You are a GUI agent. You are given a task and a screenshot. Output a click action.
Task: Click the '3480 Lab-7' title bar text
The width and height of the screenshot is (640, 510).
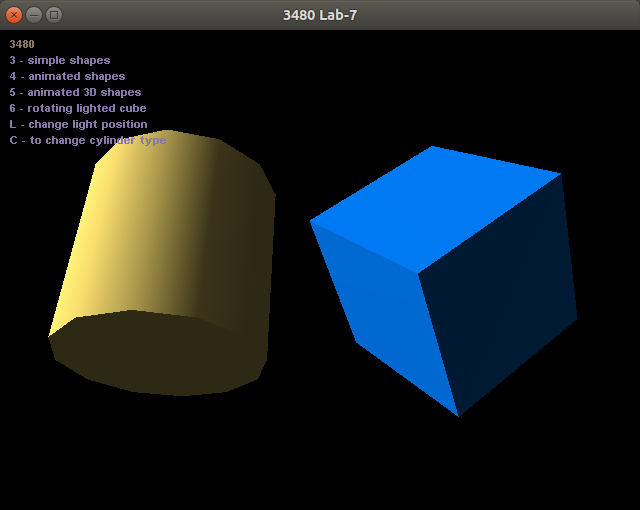(x=319, y=15)
